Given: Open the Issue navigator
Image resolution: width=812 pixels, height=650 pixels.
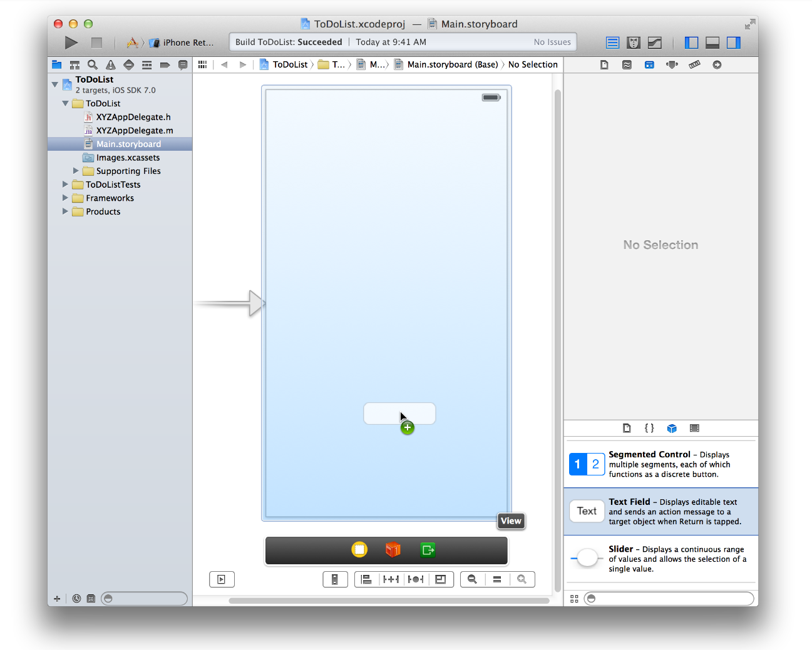Looking at the screenshot, I should (x=111, y=64).
